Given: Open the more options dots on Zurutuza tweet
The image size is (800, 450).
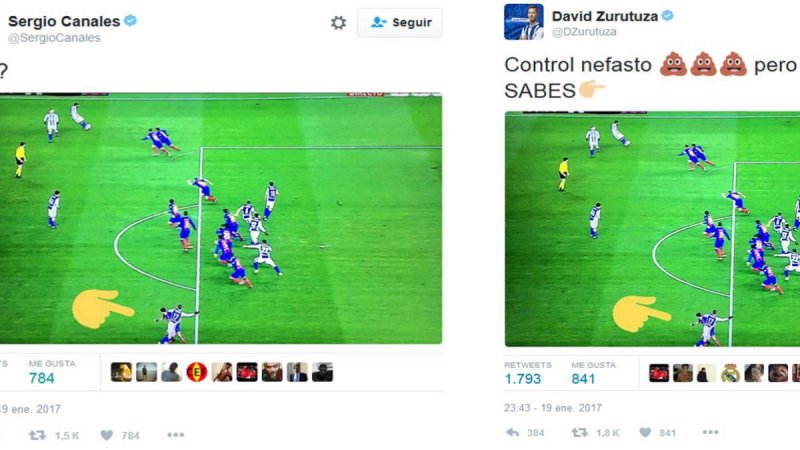Looking at the screenshot, I should [x=710, y=432].
